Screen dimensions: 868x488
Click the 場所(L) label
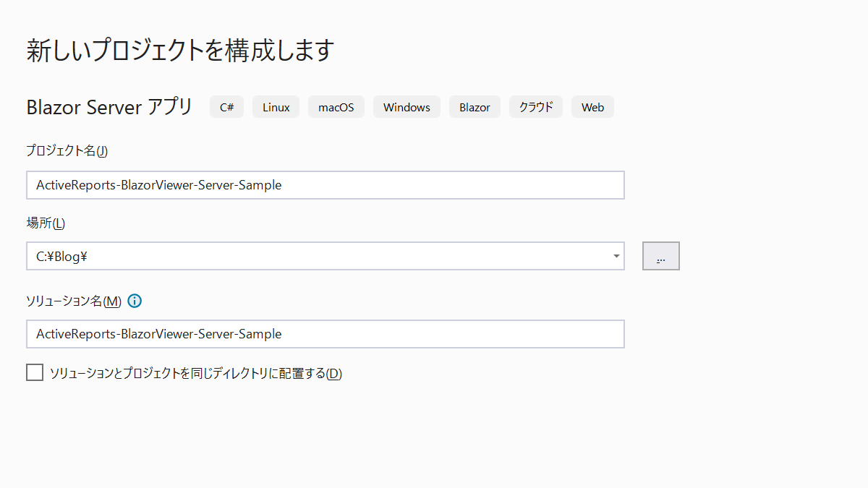[46, 223]
